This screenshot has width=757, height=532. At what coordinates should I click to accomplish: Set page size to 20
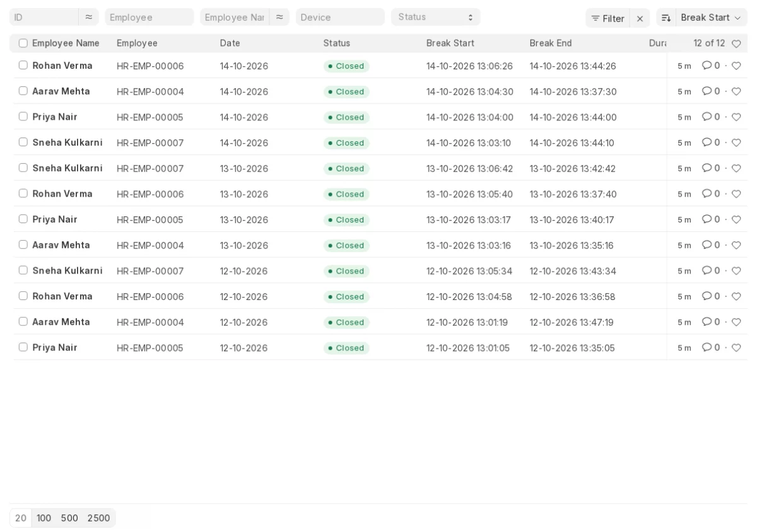[21, 518]
